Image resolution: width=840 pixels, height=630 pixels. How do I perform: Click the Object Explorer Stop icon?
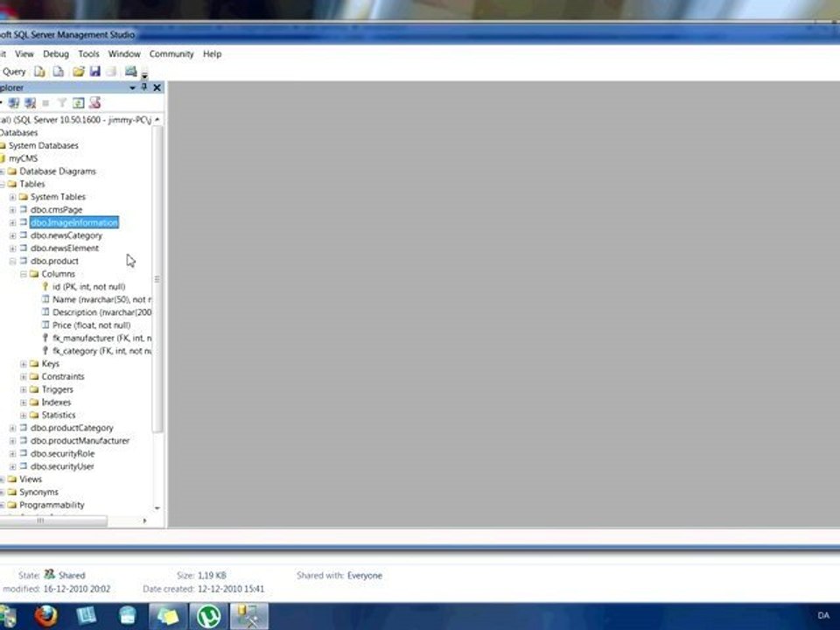(x=46, y=103)
